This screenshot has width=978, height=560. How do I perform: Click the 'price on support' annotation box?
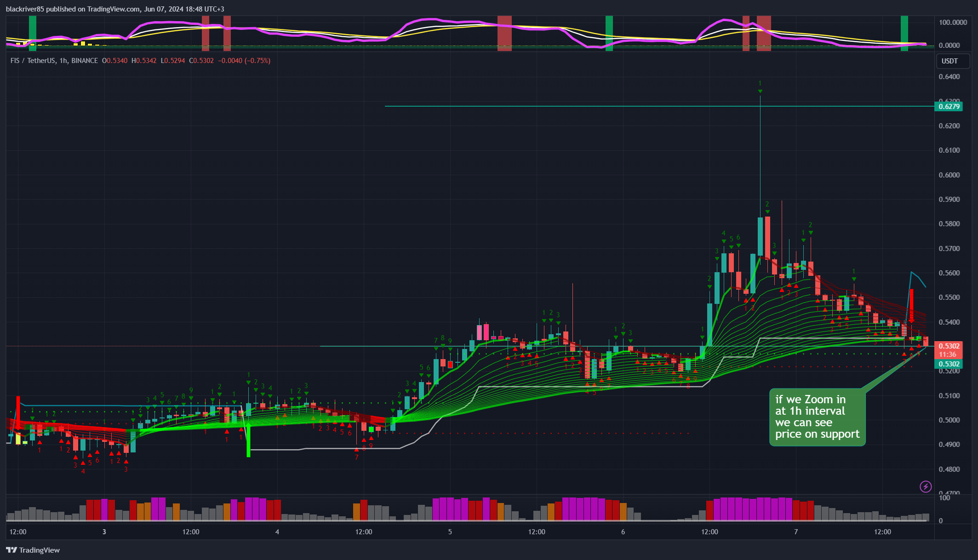click(817, 417)
